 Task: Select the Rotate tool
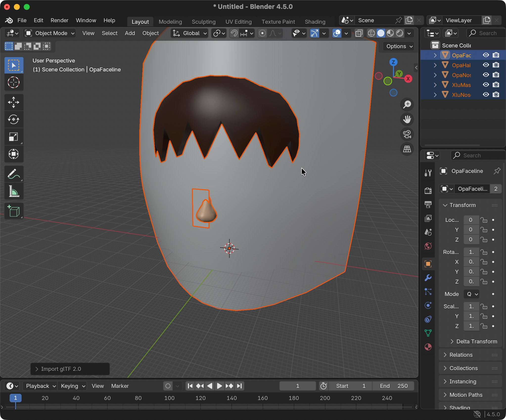point(14,120)
